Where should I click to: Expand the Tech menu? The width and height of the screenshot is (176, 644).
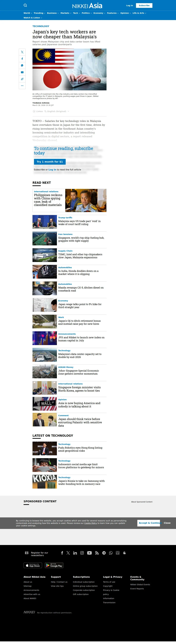[77, 13]
